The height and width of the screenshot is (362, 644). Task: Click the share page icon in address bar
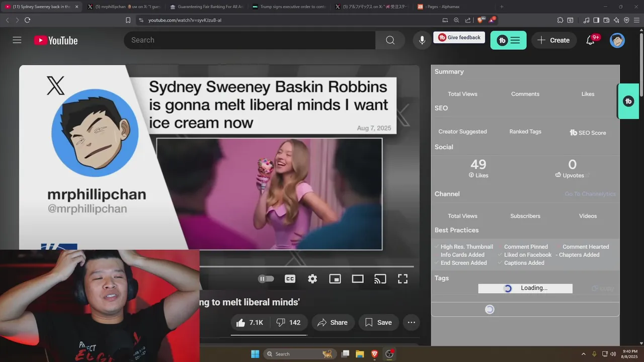[468, 20]
